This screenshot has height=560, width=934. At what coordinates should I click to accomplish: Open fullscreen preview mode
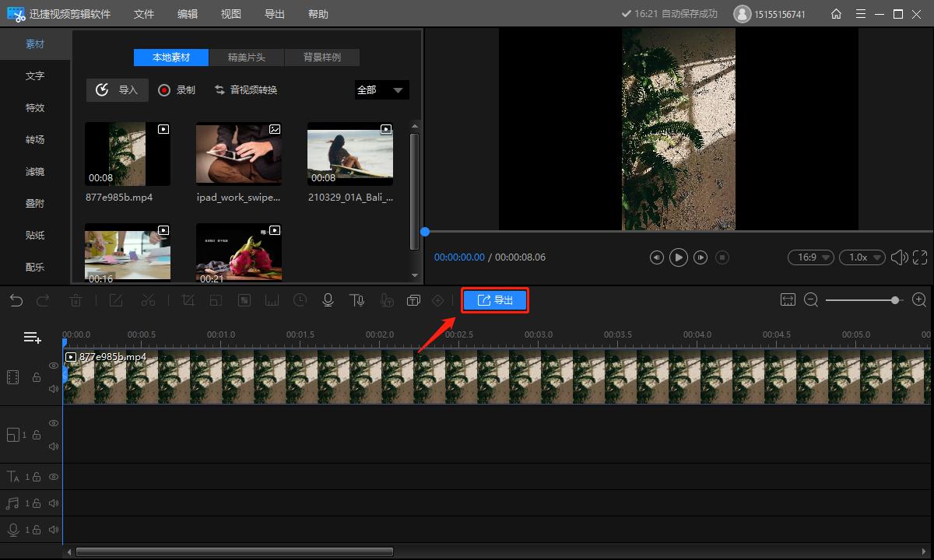click(x=920, y=257)
